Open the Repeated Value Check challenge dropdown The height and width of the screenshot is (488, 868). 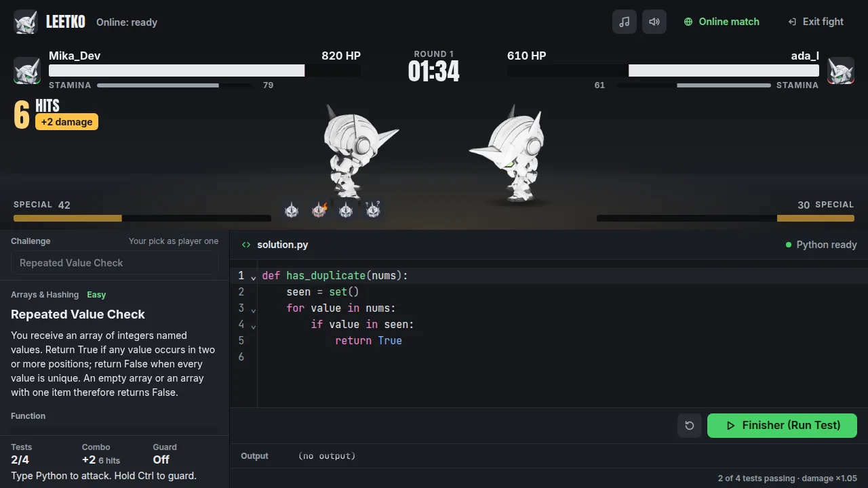(115, 263)
